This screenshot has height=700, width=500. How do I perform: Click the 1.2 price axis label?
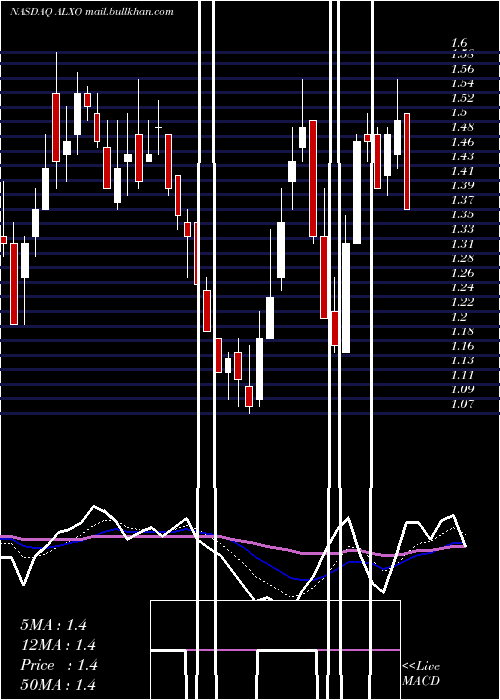pos(460,317)
